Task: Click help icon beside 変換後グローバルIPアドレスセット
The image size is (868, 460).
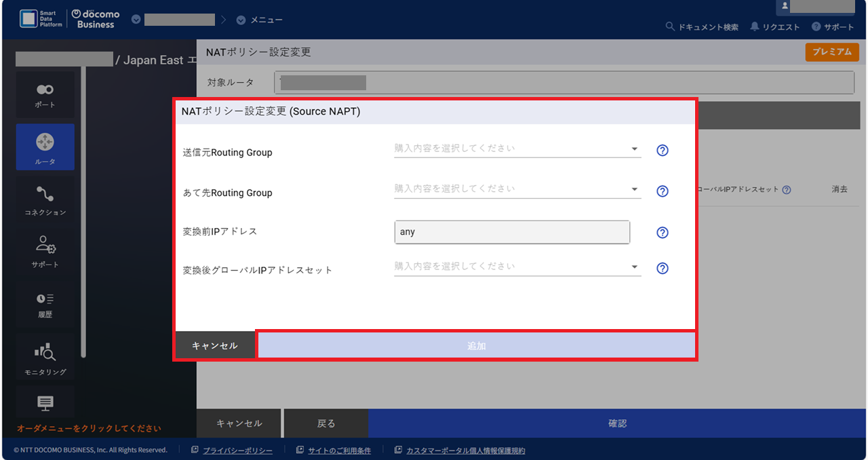Action: tap(663, 268)
